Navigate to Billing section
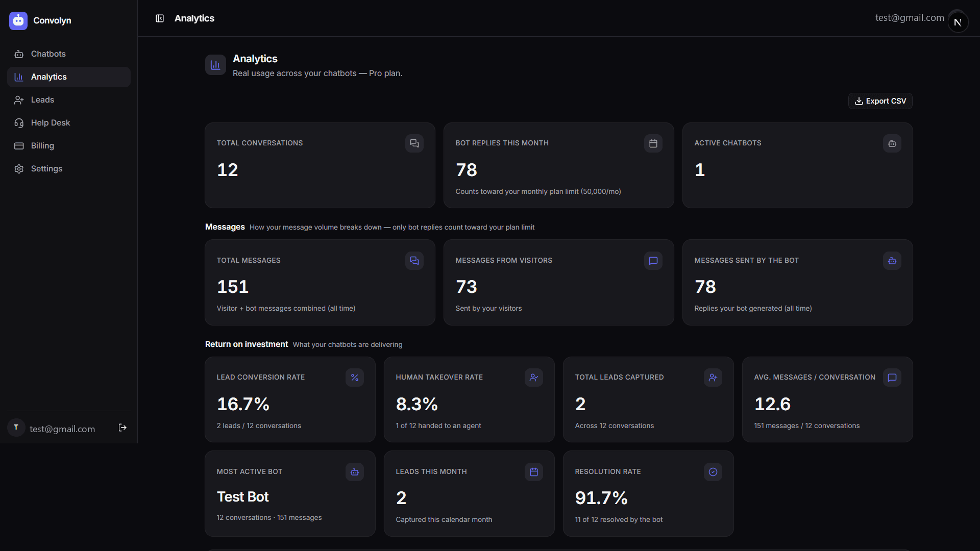 tap(69, 146)
